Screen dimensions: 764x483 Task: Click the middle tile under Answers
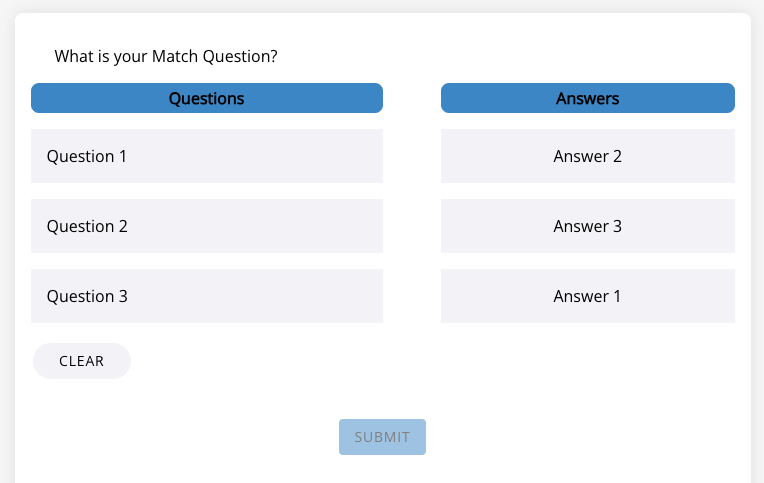tap(587, 226)
